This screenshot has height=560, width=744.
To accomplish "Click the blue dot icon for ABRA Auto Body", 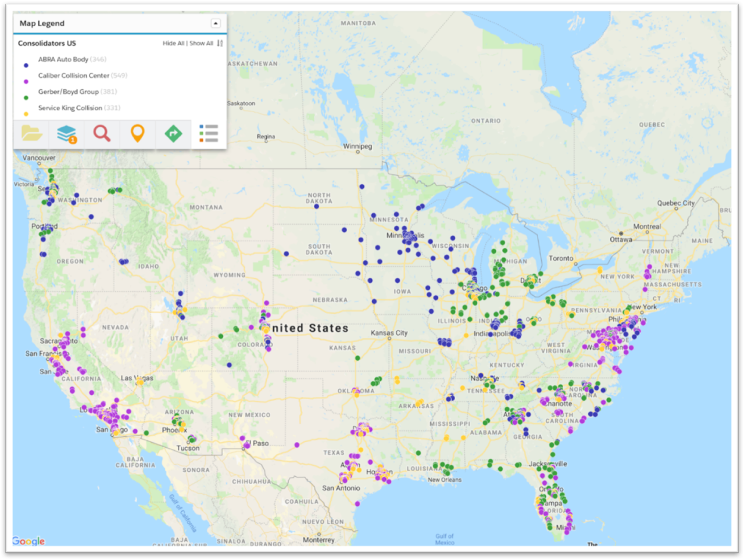I will (26, 65).
